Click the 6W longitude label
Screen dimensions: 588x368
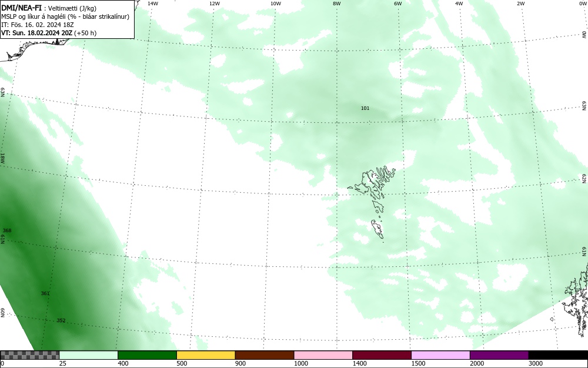[x=398, y=4]
